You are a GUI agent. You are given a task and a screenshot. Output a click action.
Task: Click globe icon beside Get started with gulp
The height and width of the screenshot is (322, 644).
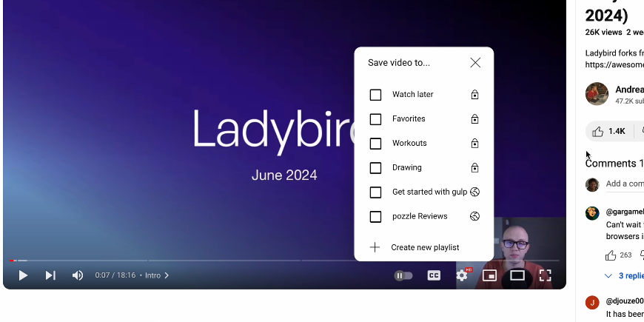(474, 192)
